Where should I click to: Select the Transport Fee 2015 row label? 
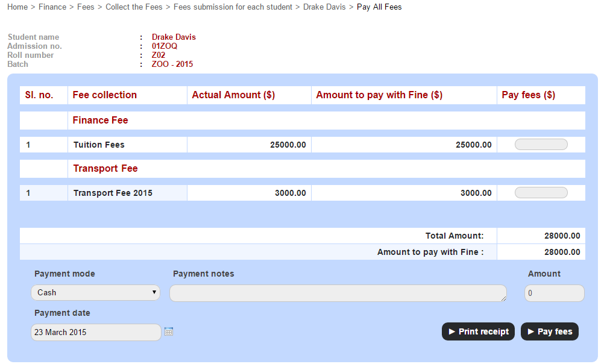113,193
